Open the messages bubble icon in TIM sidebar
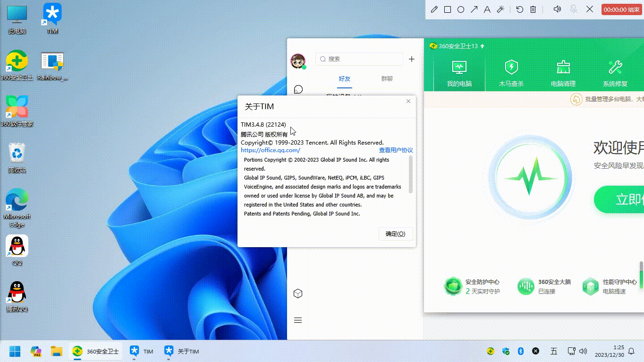644x362 pixels. point(298,89)
